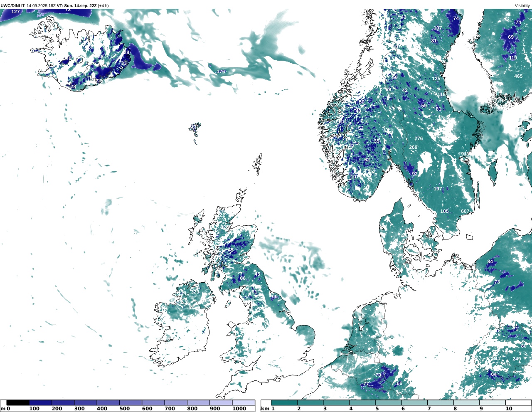Image resolution: width=532 pixels, height=412 pixels.
Task: Click the "Visibility" title at top right
Action: (x=522, y=5)
